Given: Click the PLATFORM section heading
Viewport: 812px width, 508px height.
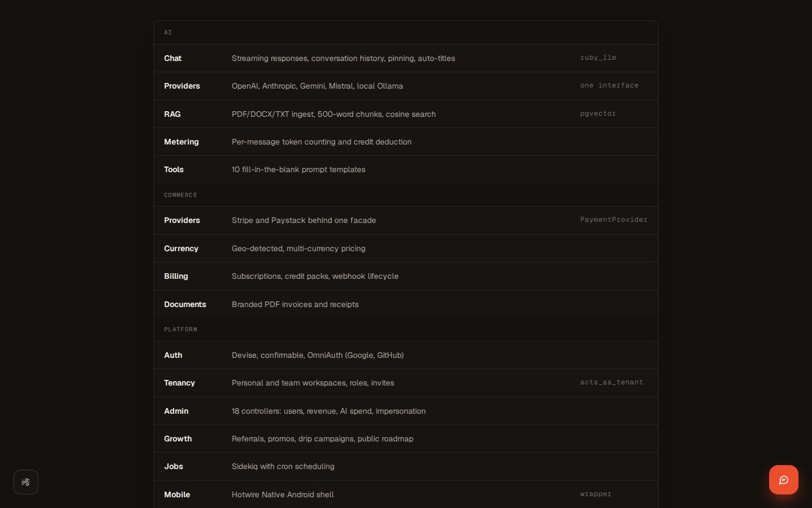Looking at the screenshot, I should click(x=180, y=329).
